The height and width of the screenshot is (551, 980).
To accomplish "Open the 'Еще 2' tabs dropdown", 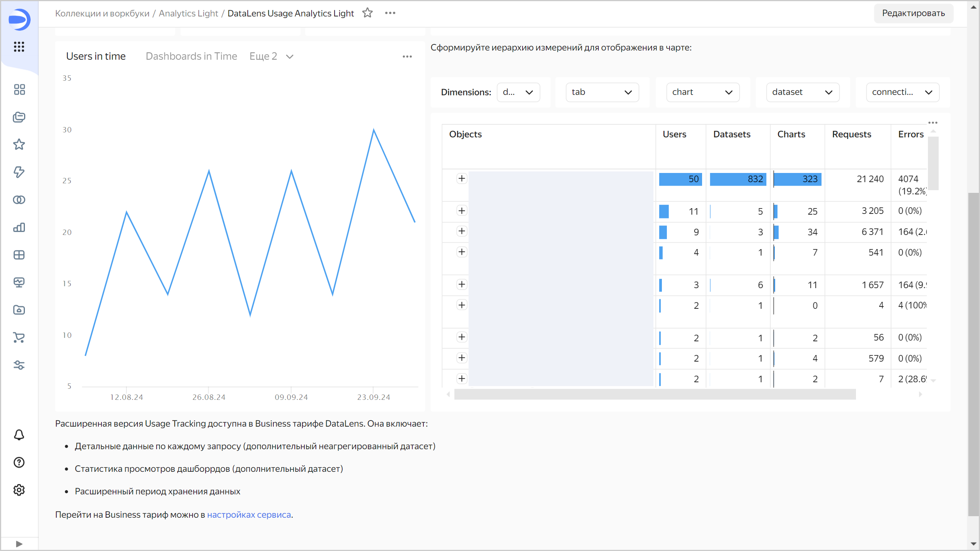I will (271, 56).
